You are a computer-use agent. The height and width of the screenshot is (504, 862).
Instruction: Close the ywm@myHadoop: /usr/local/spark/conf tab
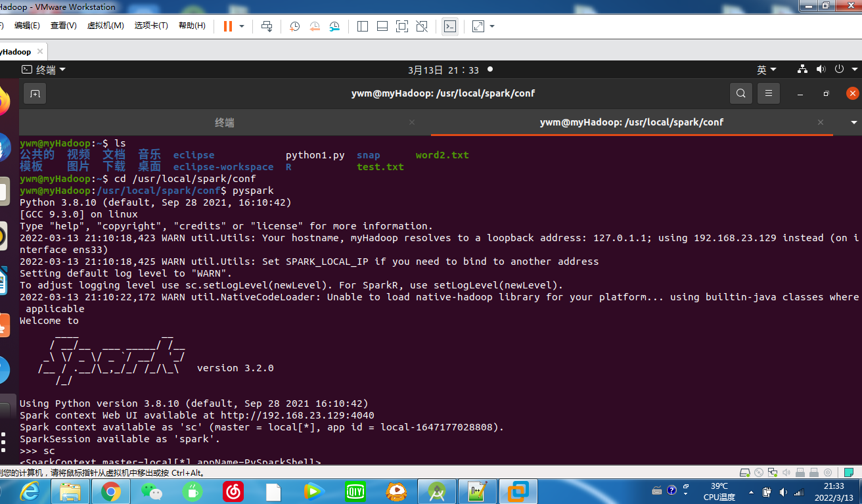[x=821, y=122]
